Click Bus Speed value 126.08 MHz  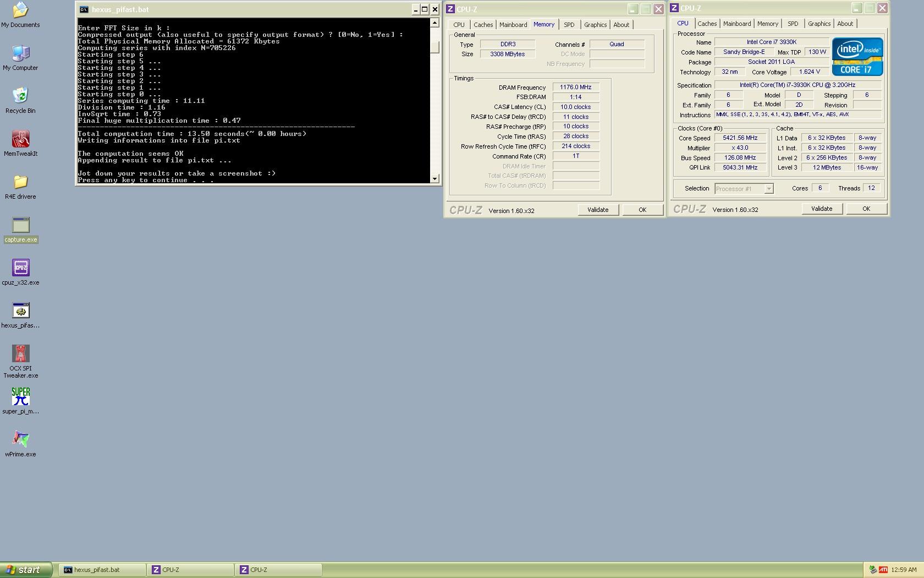coord(740,157)
